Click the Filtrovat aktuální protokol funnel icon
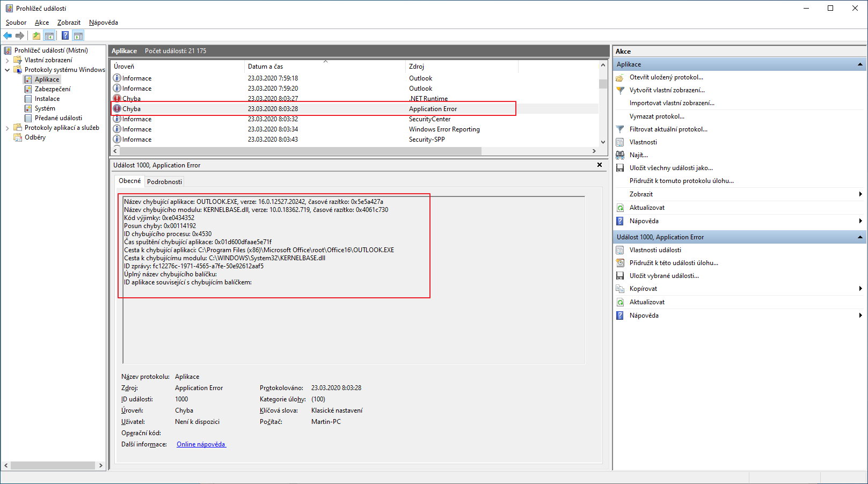 [x=620, y=129]
